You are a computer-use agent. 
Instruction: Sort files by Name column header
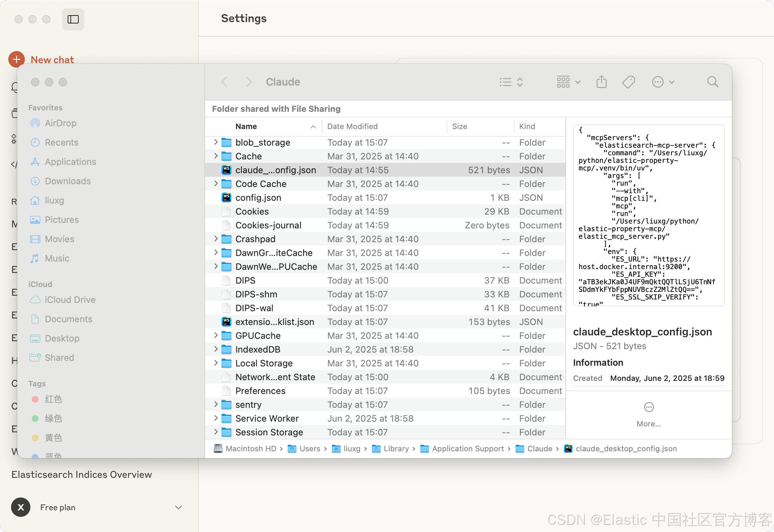coord(264,127)
